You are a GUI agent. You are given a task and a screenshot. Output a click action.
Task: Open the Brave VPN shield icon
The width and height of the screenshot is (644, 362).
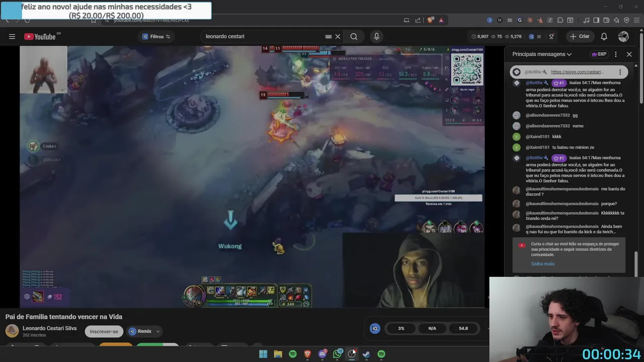[x=626, y=20]
